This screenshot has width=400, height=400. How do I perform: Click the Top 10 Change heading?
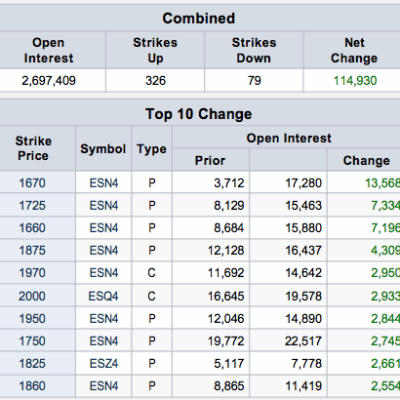[x=199, y=114]
